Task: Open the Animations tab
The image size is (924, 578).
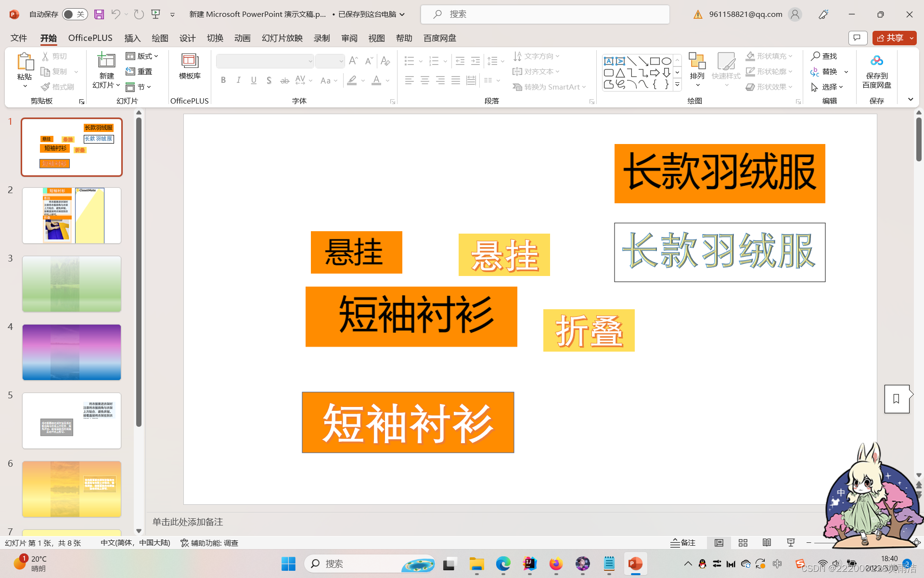Action: 243,38
